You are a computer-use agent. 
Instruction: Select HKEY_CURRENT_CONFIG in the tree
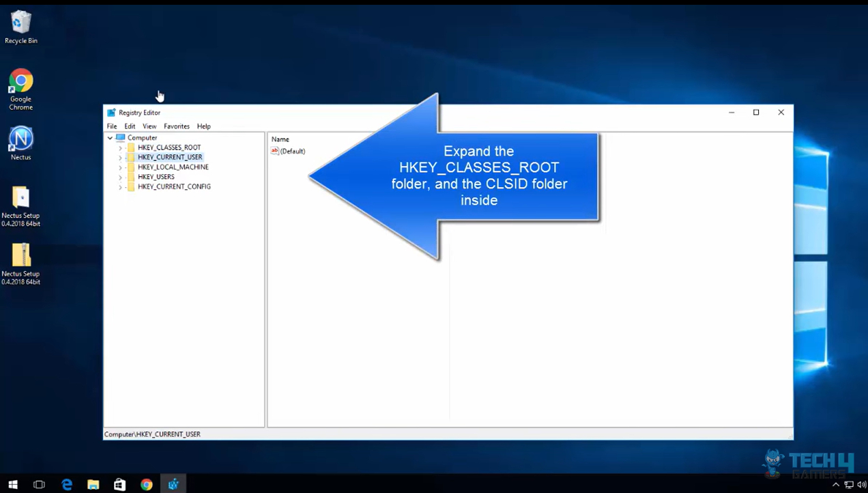[x=174, y=186]
